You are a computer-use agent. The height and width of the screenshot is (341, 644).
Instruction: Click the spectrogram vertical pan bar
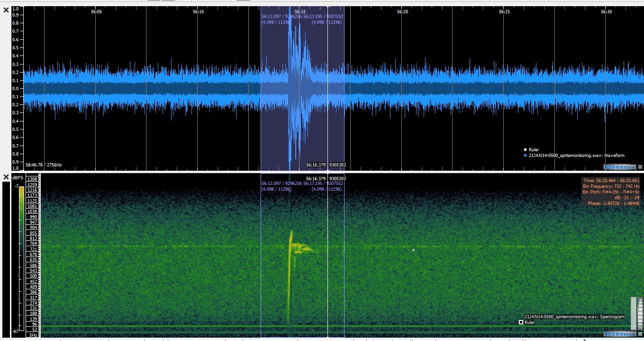click(634, 313)
